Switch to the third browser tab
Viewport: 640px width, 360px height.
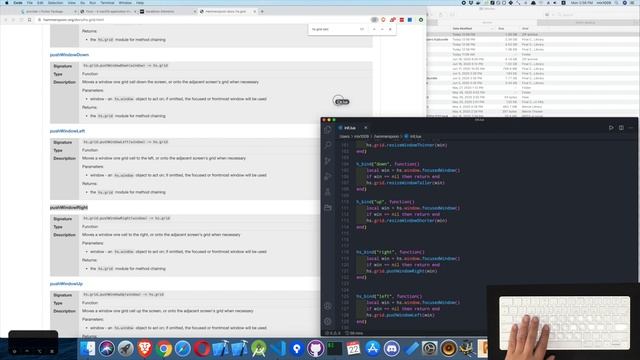point(167,11)
